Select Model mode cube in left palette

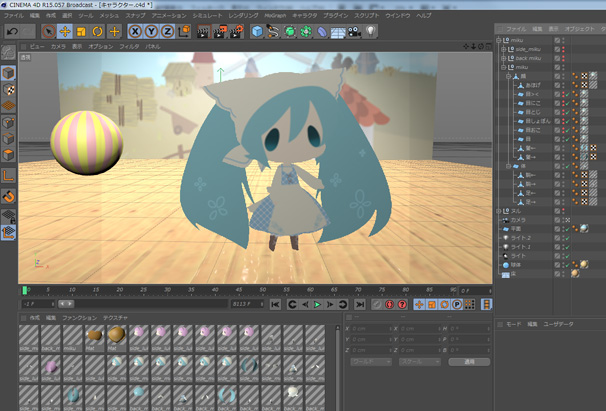click(9, 73)
